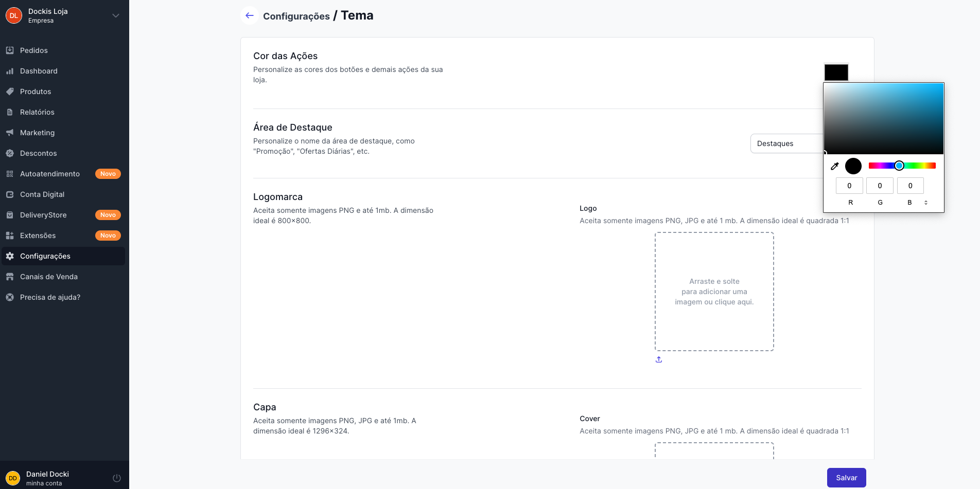Click the upload icon below the logo dropzone
Image resolution: width=980 pixels, height=489 pixels.
(x=659, y=359)
